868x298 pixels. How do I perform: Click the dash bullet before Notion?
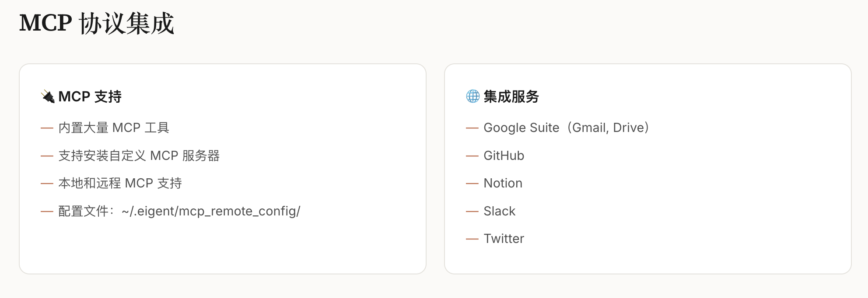point(472,184)
